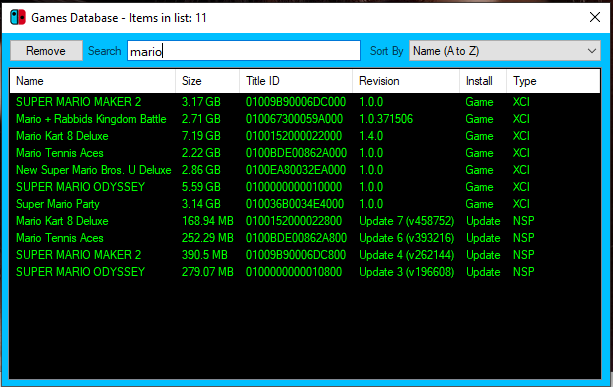Select SUPER MARIO ODYSSEY 5.59 GB row
The height and width of the screenshot is (387, 613).
(305, 187)
